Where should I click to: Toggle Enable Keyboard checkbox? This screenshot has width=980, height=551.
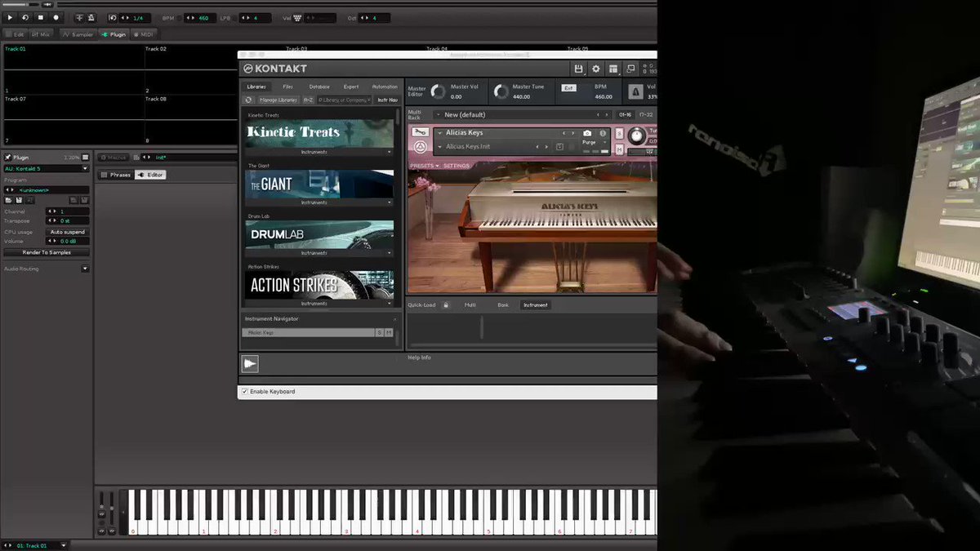click(x=245, y=392)
